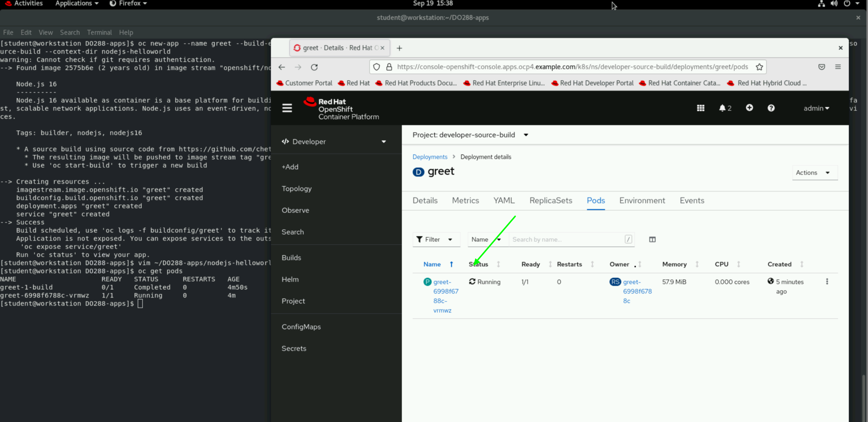The height and width of the screenshot is (422, 868).
Task: Open the Filter dropdown
Action: (x=436, y=239)
